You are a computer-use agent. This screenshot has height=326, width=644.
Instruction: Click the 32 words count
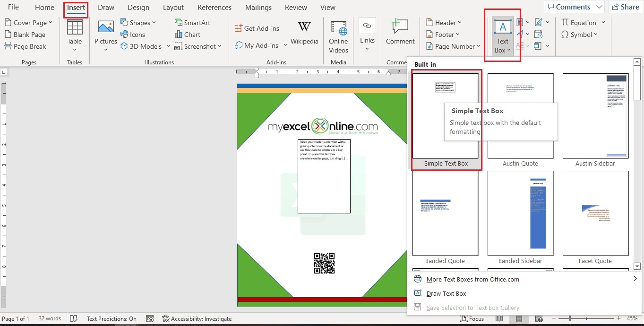click(x=50, y=319)
